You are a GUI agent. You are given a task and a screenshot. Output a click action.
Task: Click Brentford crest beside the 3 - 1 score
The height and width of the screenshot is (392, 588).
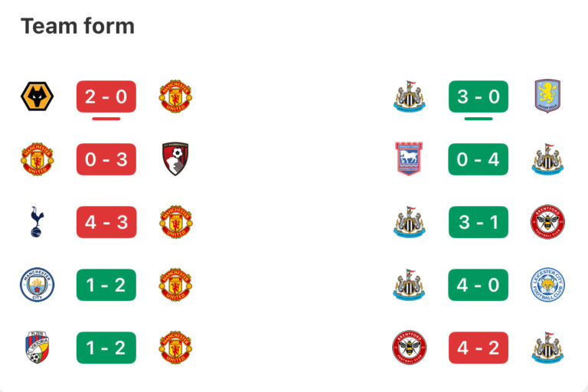tap(547, 222)
